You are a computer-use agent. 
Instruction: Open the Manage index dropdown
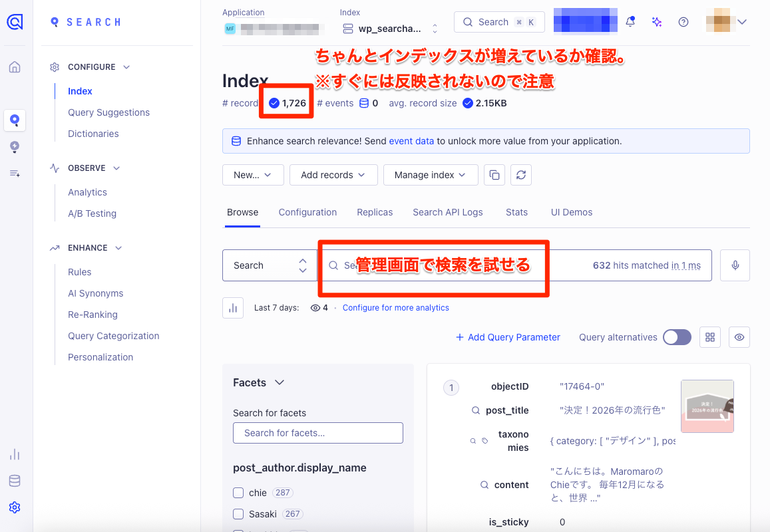(x=431, y=175)
